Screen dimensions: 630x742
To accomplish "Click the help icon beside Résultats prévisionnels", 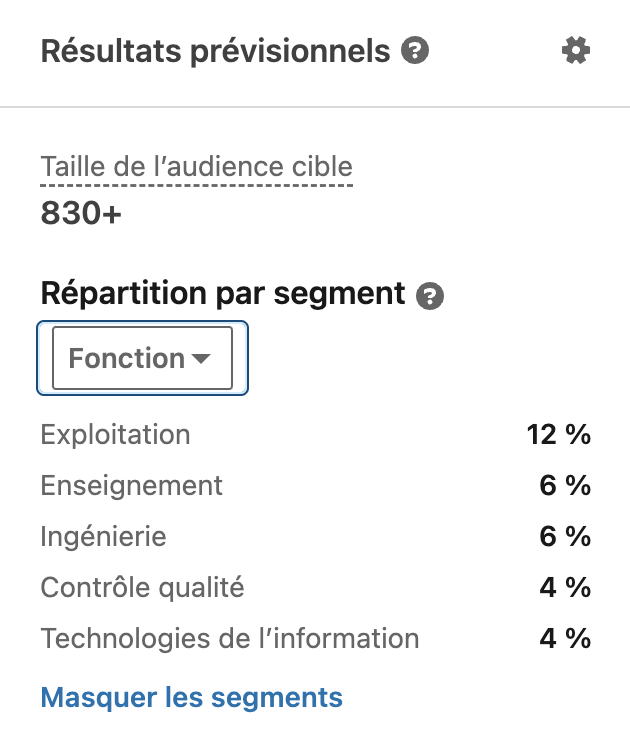I will [415, 51].
